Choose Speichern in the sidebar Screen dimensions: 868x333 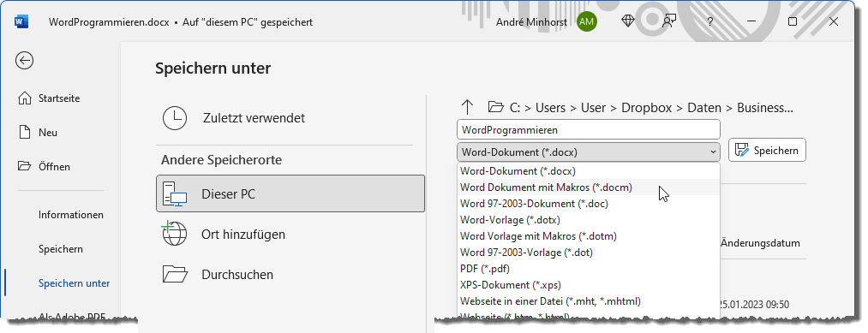[x=61, y=249]
